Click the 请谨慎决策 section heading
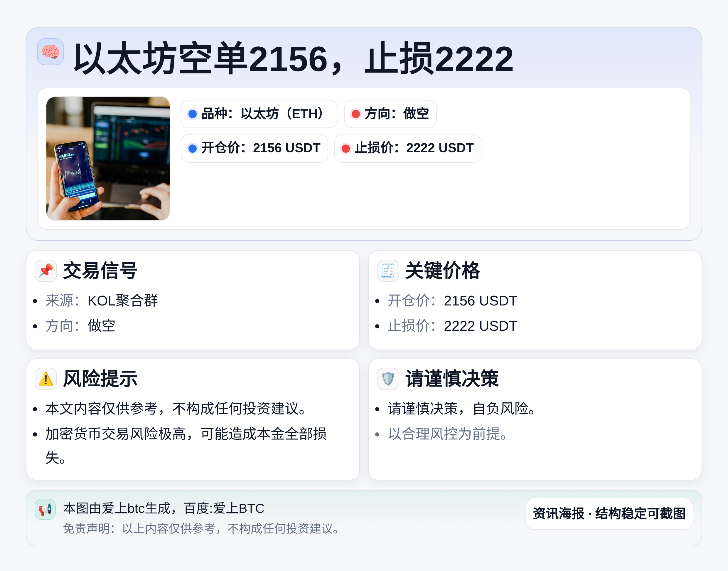728x571 pixels. [452, 379]
